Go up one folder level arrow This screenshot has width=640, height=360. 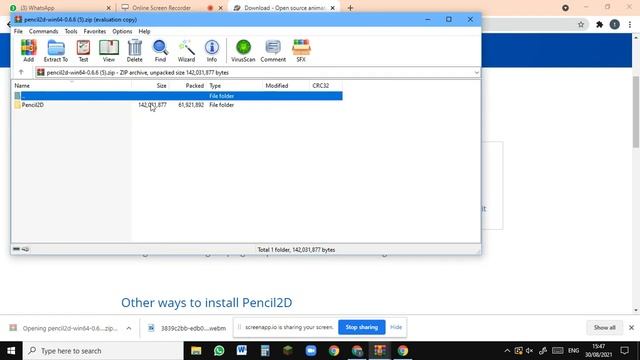tap(21, 72)
